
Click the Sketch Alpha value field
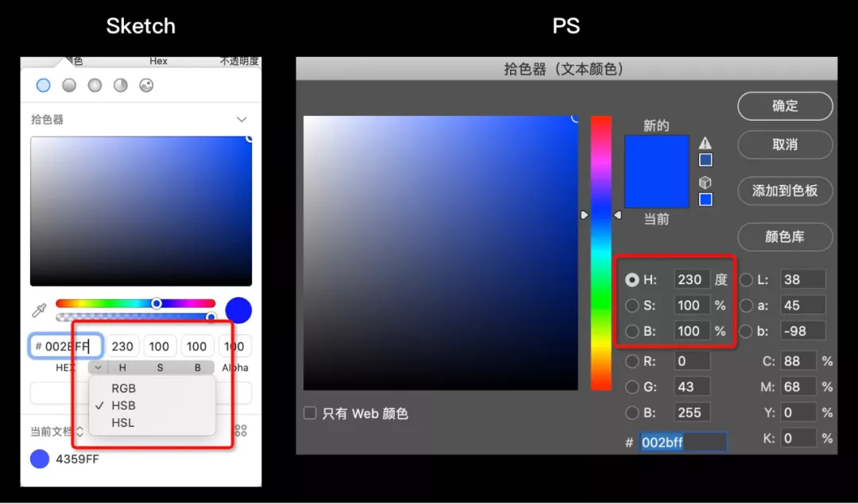coord(234,346)
